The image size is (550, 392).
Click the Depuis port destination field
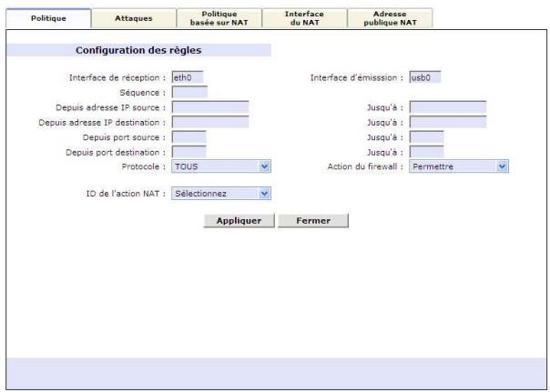click(188, 151)
